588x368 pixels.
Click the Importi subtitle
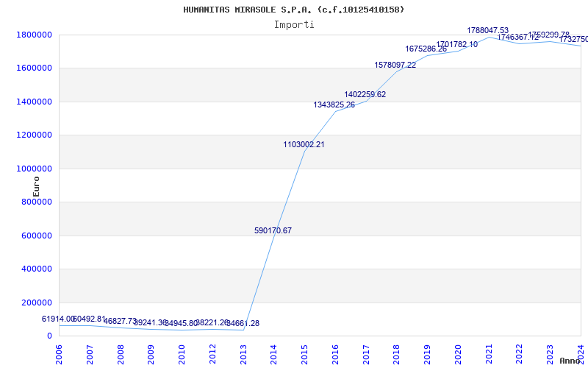pyautogui.click(x=294, y=25)
